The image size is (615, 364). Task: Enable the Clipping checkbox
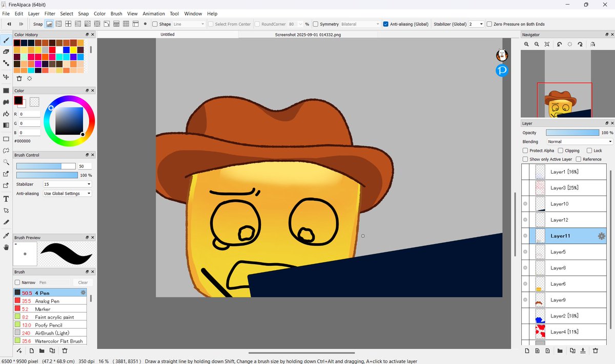click(561, 151)
